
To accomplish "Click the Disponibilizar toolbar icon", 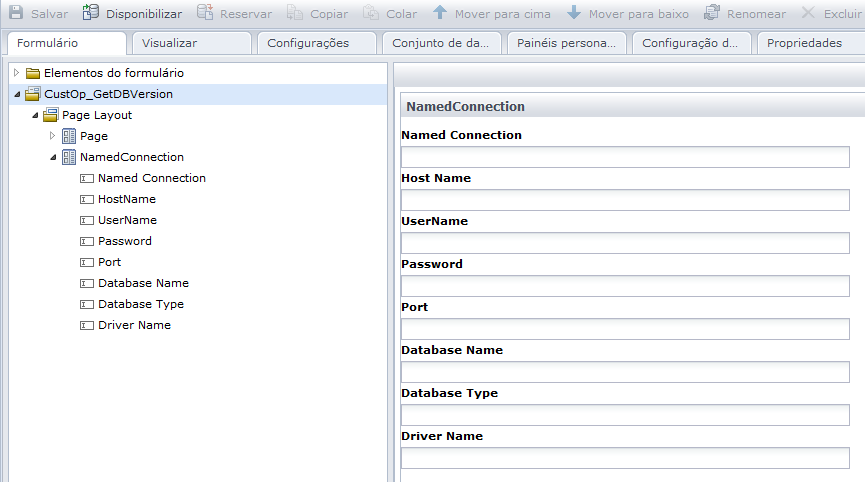I will [x=91, y=14].
